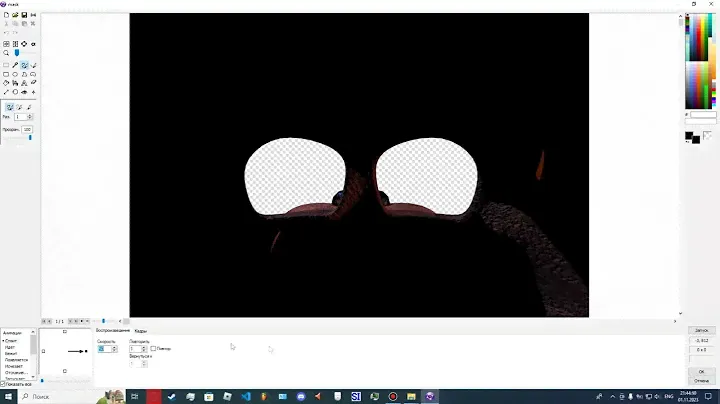This screenshot has width=720, height=404.
Task: Enable the Повтор (loop) checkbox
Action: (153, 348)
